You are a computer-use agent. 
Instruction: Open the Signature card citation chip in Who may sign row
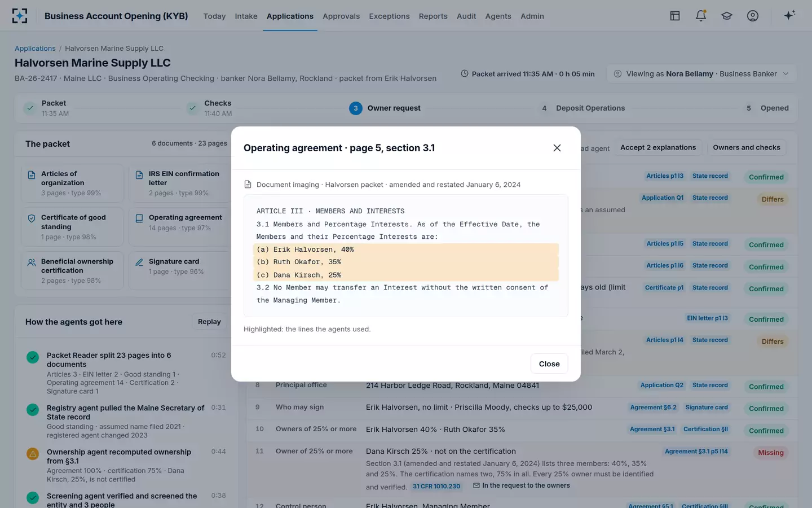click(x=707, y=408)
